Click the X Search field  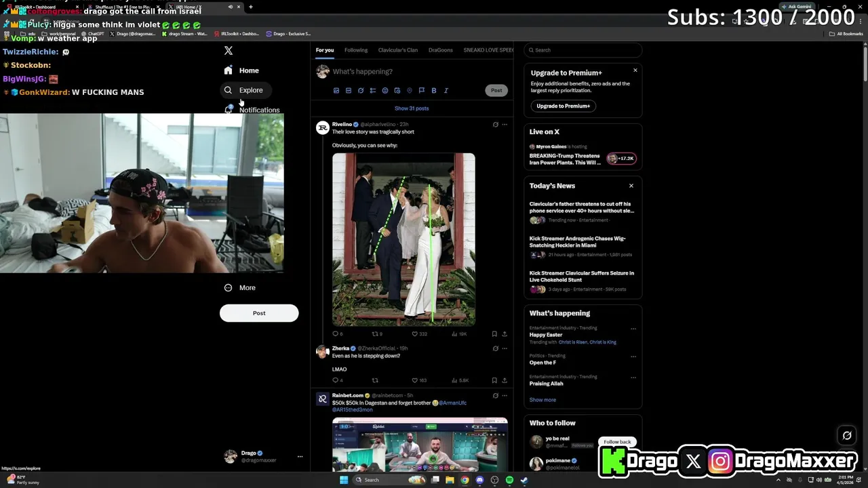pyautogui.click(x=583, y=50)
